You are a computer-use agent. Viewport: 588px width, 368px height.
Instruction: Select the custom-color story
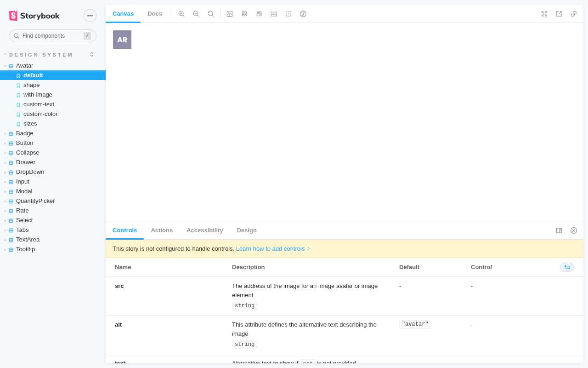(40, 114)
